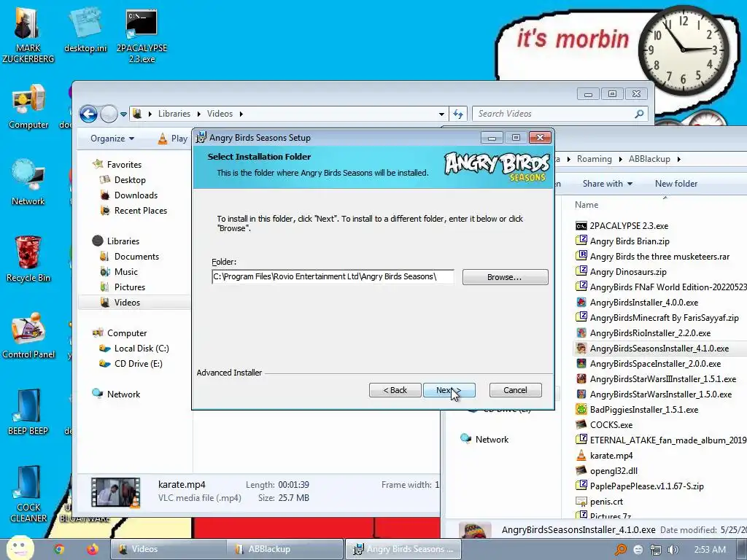747x560 pixels.
Task: Open the Organize menu
Action: (x=112, y=139)
